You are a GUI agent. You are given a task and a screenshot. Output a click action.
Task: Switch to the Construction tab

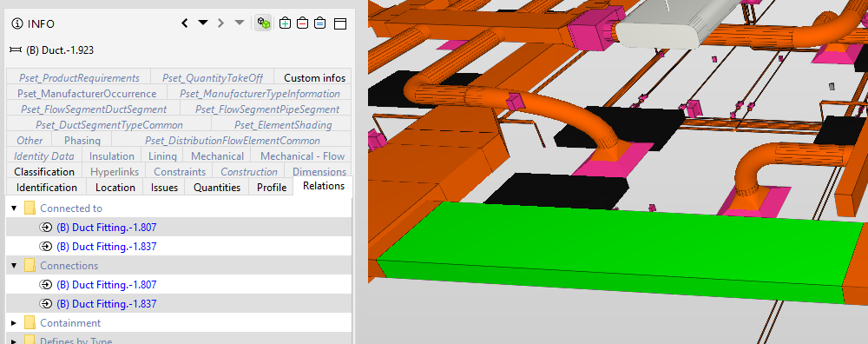pyautogui.click(x=248, y=172)
